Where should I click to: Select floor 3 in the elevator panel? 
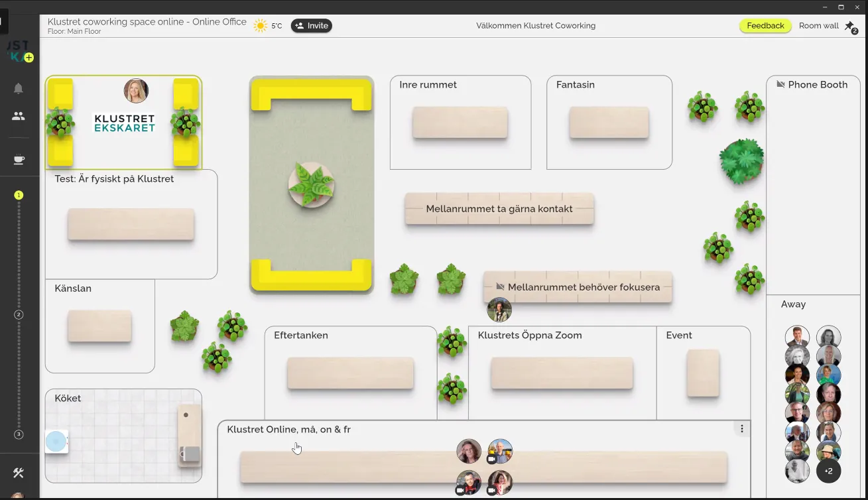(x=19, y=434)
